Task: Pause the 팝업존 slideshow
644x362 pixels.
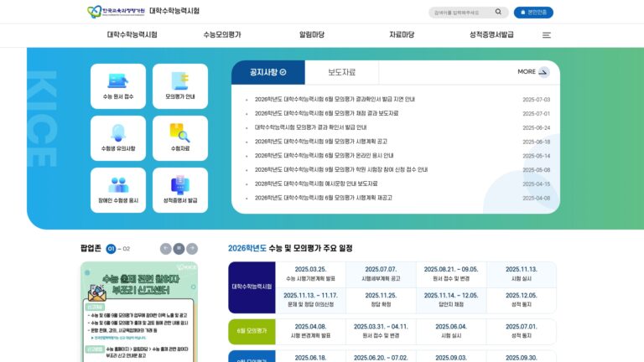Action: tap(179, 248)
